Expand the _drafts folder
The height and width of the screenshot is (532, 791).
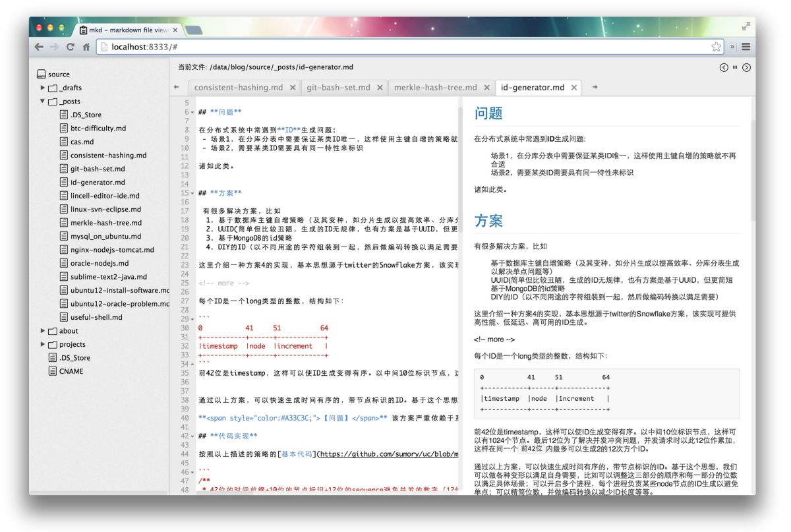click(43, 88)
